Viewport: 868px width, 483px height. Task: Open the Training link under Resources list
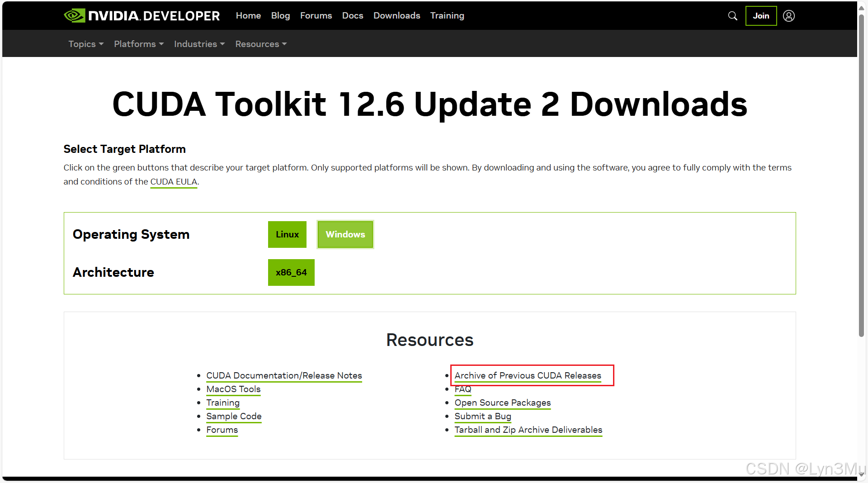[x=223, y=402]
